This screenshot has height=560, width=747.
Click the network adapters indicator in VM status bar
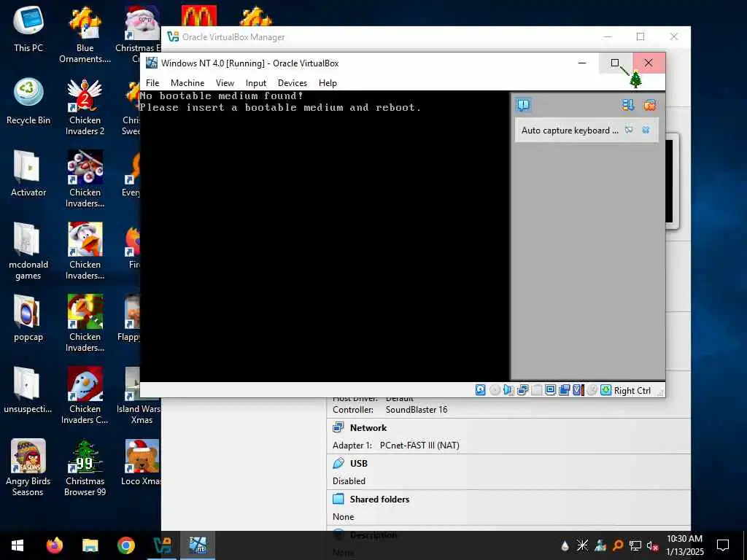pos(522,391)
